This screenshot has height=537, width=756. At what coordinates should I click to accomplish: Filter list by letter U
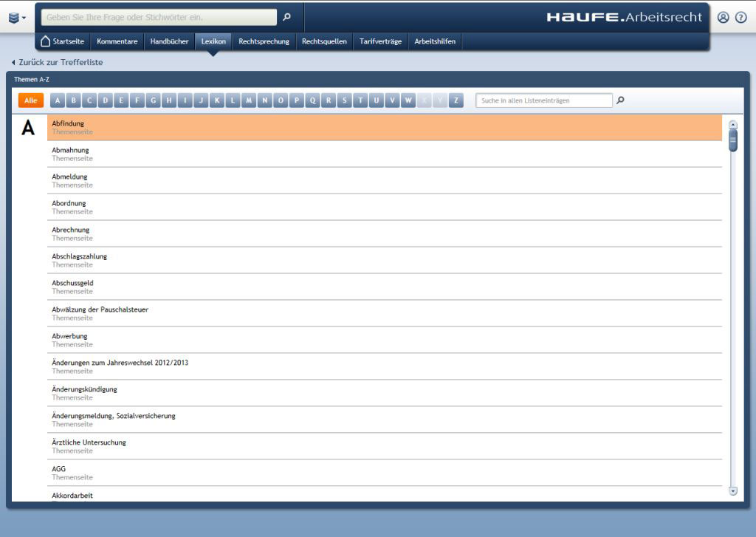click(x=376, y=100)
